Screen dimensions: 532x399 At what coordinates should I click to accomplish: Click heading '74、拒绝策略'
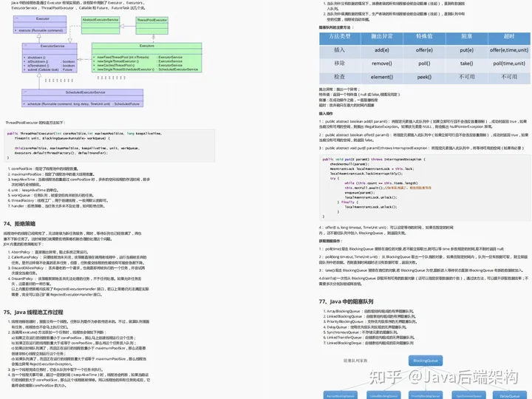click(19, 224)
